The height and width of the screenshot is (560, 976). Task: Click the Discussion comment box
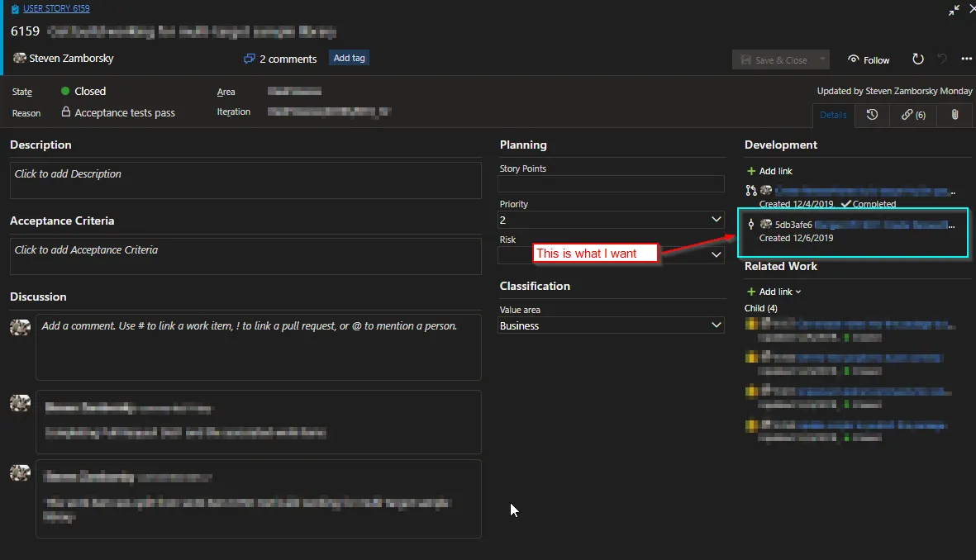(x=258, y=347)
